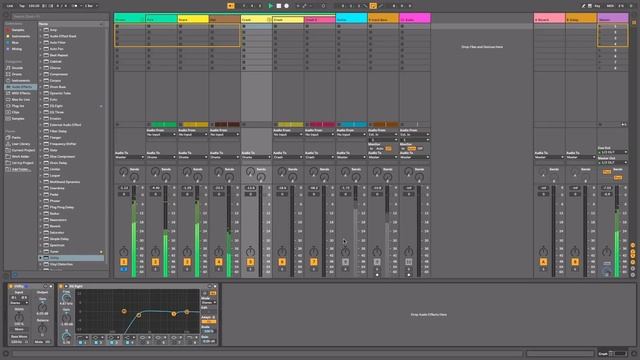Toggle the Follow button in control bar
Viewport: 640px width, 360px height.
(x=231, y=6)
